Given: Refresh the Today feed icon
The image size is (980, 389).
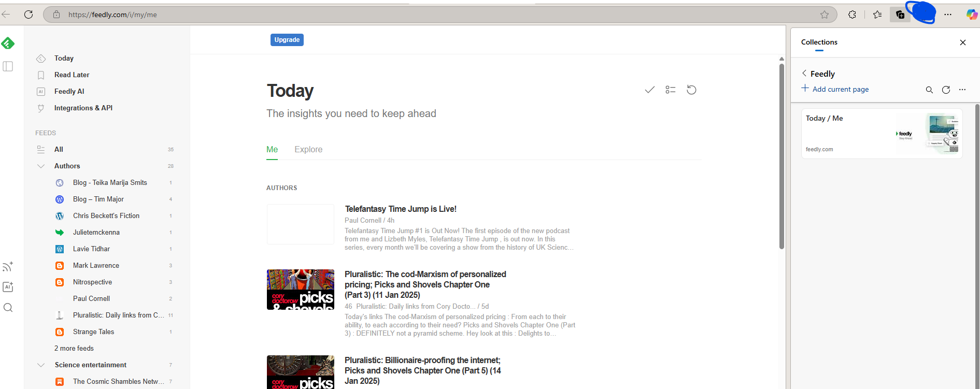Looking at the screenshot, I should point(691,90).
